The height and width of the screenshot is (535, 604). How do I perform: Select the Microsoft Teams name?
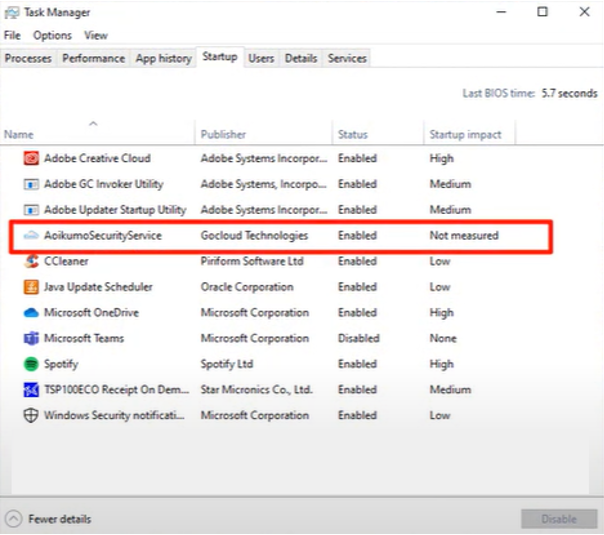point(84,339)
